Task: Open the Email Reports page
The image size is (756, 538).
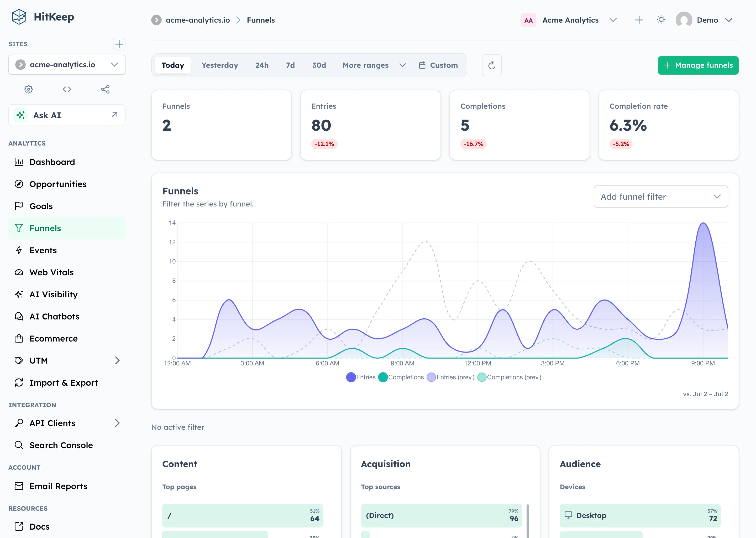Action: point(67,486)
